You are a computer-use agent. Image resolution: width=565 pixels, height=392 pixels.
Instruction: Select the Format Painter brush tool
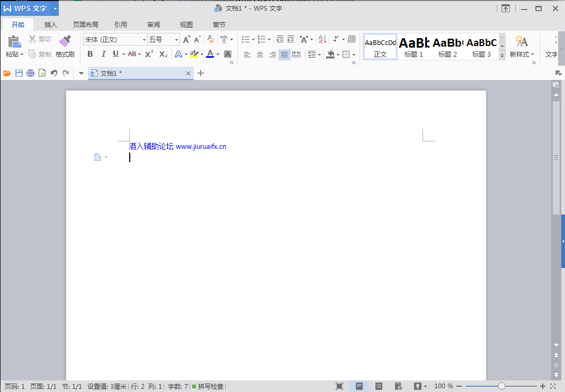click(65, 41)
